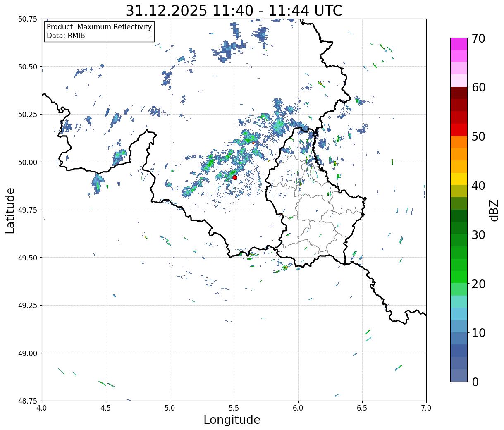Click the dark green colorbar segment near 30
The width and height of the screenshot is (504, 430).
459,228
